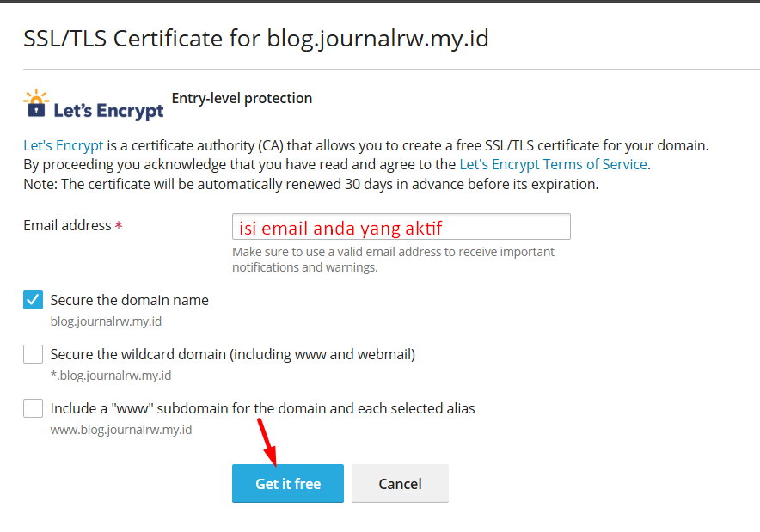Focus the Email address input field
The width and height of the screenshot is (760, 532).
(401, 227)
